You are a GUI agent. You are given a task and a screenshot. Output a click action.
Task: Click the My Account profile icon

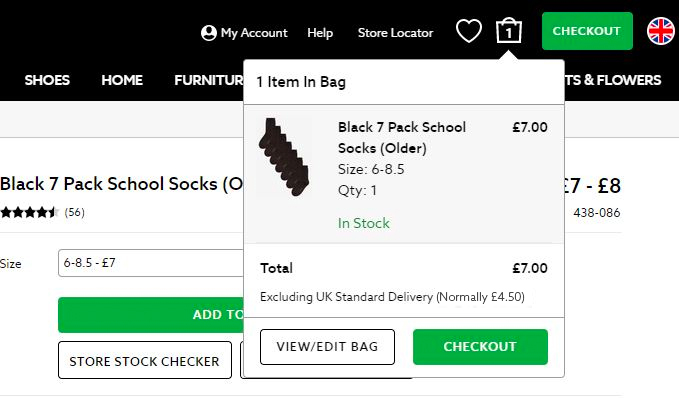pyautogui.click(x=209, y=33)
